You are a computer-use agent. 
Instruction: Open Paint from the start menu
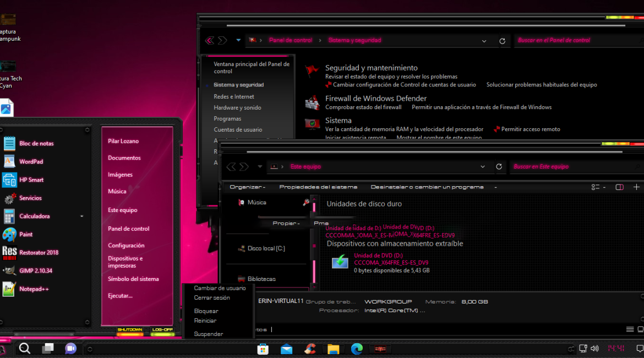[25, 235]
